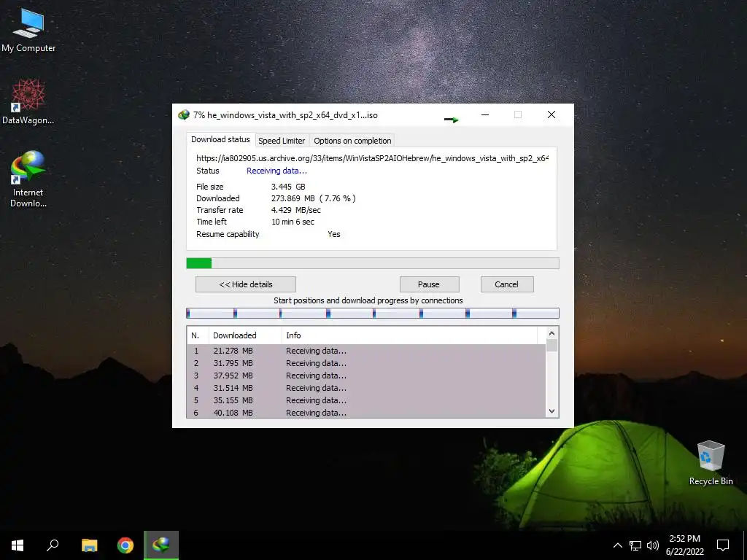Click the 4.429 MB/sec transfer rate value
The image size is (747, 560).
296,210
